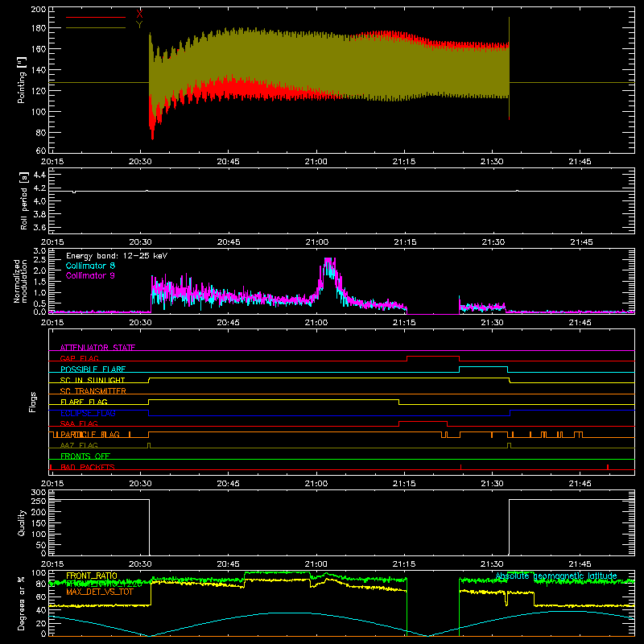Viewport: 644px width, 644px height.
Task: Click the 140 tick on the Pointing axis
Action: click(38, 70)
